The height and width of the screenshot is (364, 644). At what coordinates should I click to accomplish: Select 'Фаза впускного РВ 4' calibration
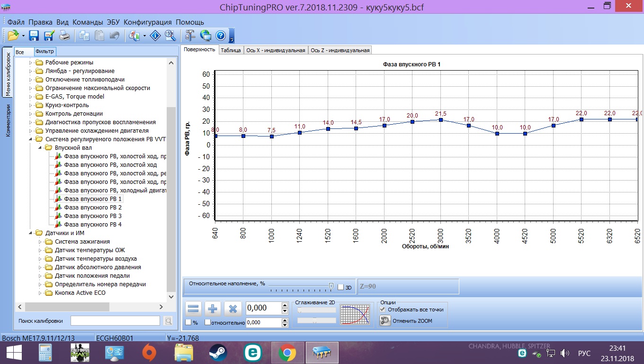(x=93, y=225)
